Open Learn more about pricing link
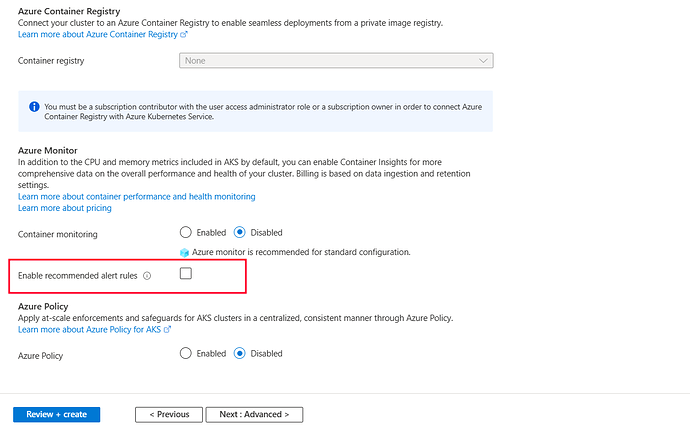This screenshot has height=426, width=690. pos(65,208)
